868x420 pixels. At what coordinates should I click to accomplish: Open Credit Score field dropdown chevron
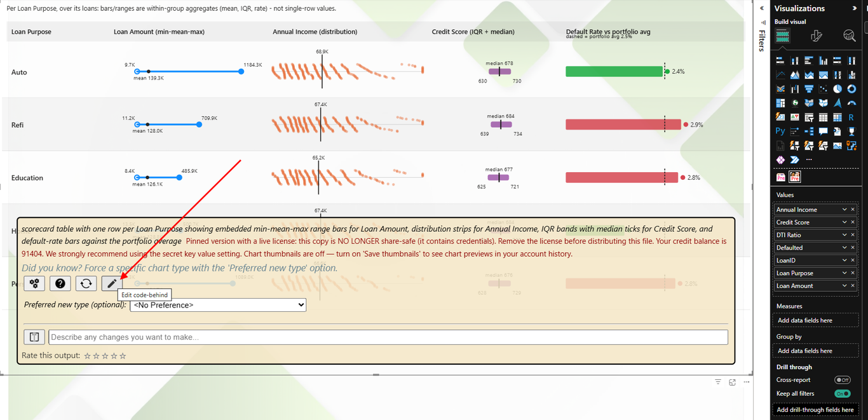[844, 222]
